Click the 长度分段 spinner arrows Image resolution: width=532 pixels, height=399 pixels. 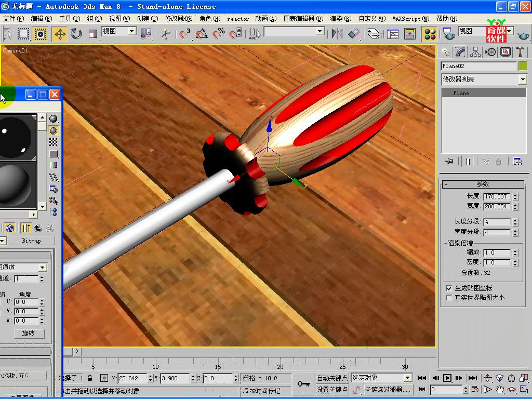tap(515, 222)
